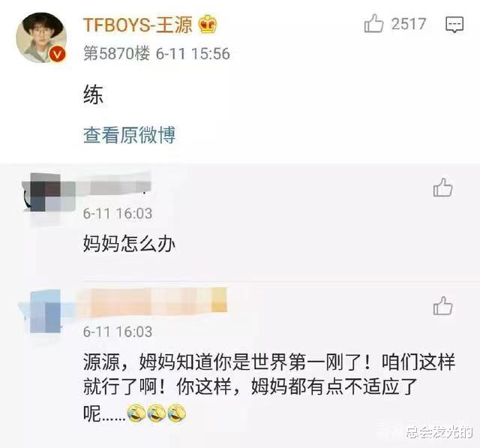Select the reply beginning 源源，姆妈知道
Image resolution: width=480 pixels, height=448 pixels.
(x=269, y=387)
